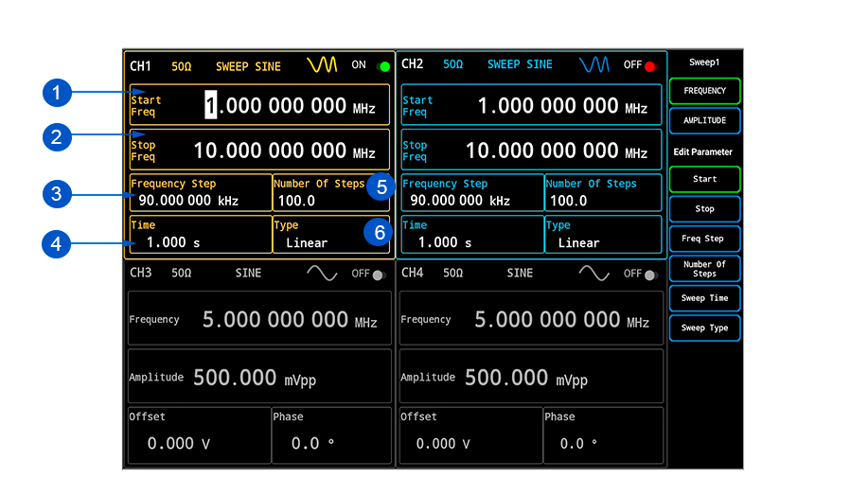Click CH3 Amplitude field
Screen dimensions: 868x479
coord(259,376)
